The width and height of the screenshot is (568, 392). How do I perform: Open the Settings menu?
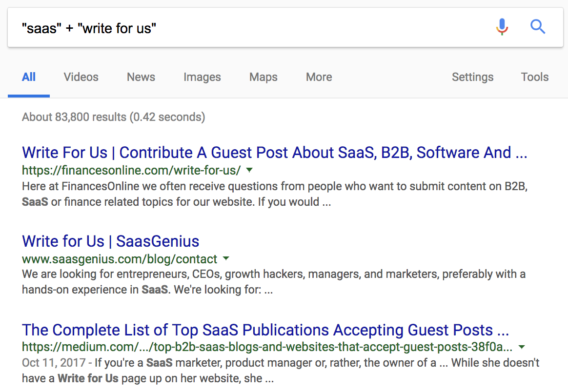[x=473, y=77]
